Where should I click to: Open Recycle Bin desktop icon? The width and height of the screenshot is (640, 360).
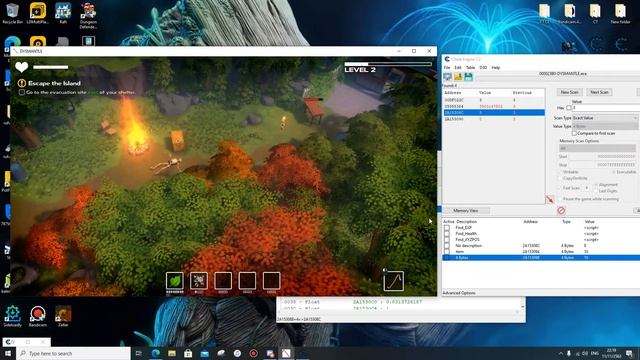(x=13, y=13)
